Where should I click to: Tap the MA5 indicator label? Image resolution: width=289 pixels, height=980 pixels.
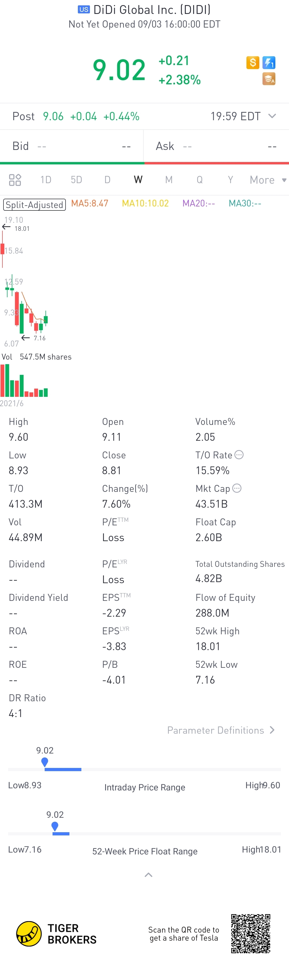tap(90, 203)
